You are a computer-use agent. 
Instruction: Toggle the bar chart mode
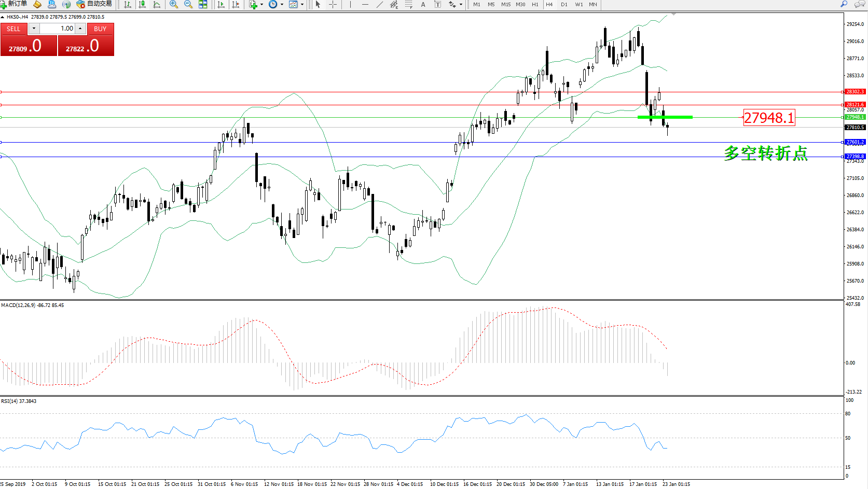coord(127,4)
